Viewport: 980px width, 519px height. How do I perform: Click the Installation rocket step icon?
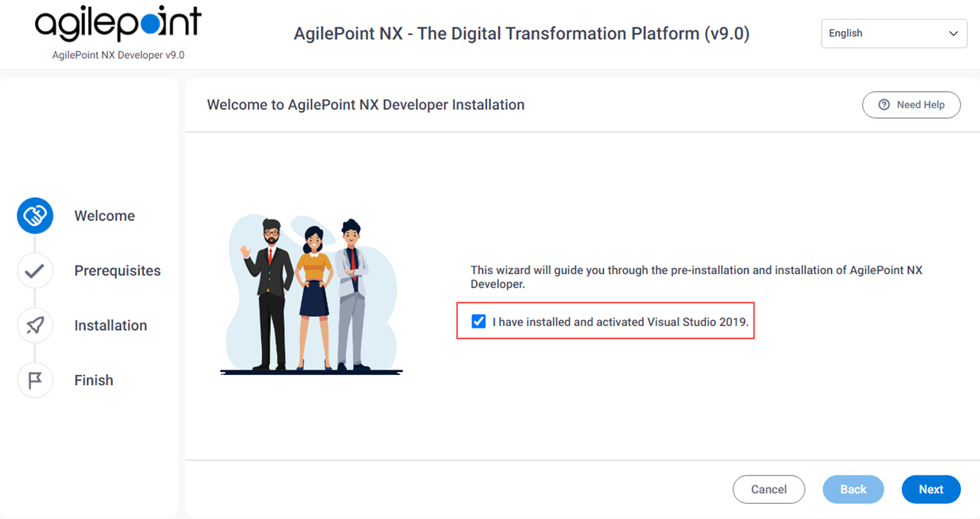pyautogui.click(x=35, y=325)
